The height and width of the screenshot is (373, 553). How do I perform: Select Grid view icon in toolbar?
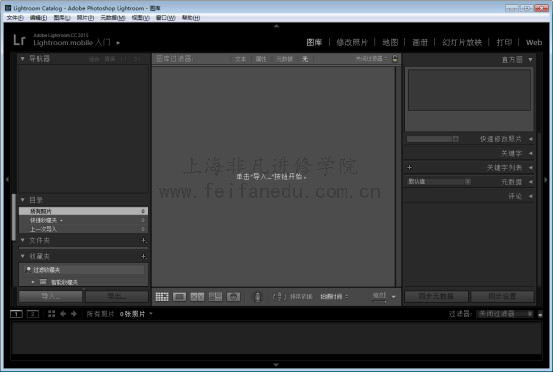point(162,297)
